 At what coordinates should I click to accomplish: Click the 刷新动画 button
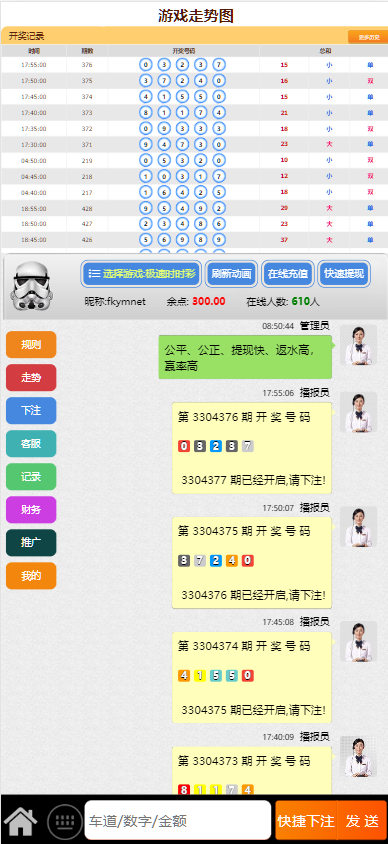pyautogui.click(x=232, y=273)
